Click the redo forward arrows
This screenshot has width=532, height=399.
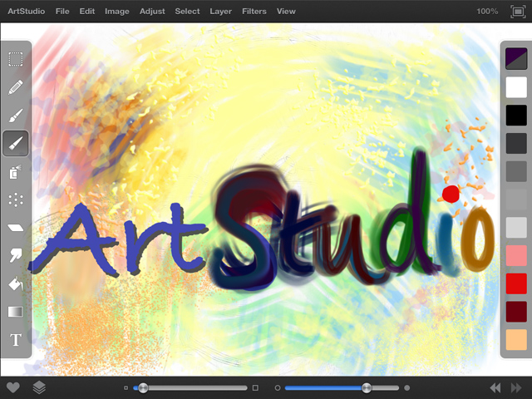click(516, 388)
